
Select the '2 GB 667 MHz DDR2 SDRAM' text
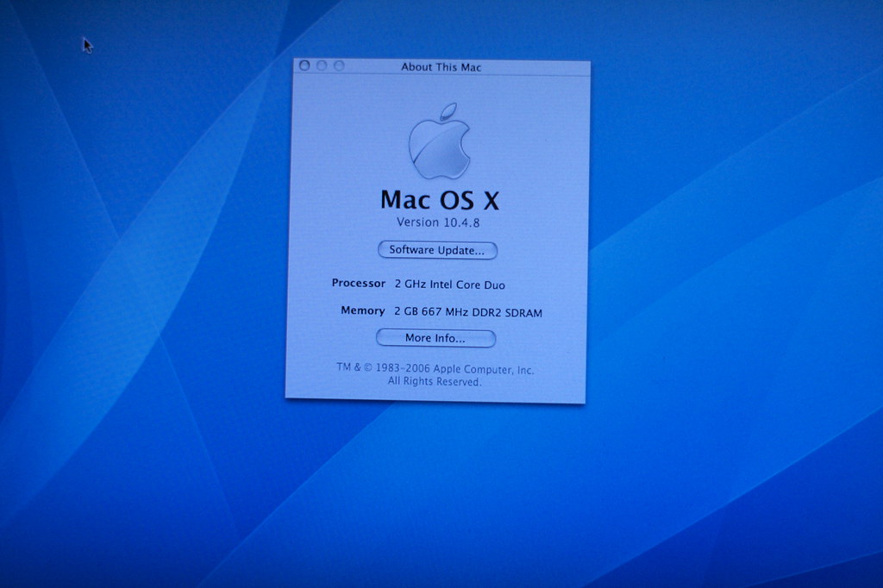468,312
